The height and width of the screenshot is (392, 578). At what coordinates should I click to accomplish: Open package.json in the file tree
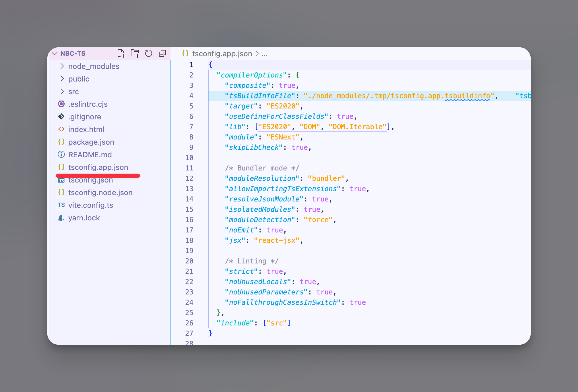91,142
